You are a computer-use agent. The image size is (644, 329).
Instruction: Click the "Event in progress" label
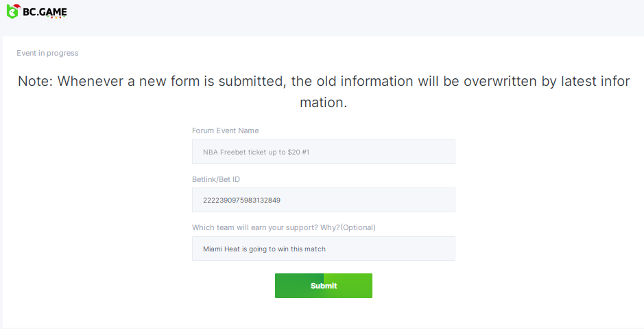[x=47, y=53]
